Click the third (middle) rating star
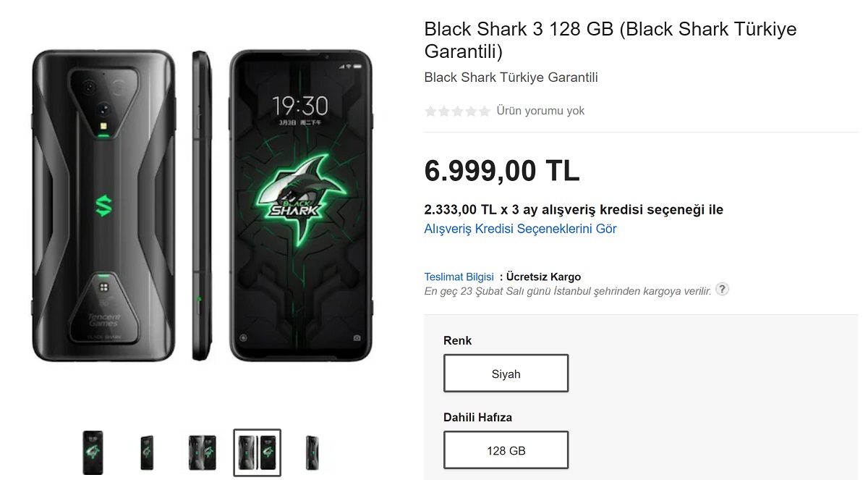The height and width of the screenshot is (480, 868). click(x=458, y=111)
